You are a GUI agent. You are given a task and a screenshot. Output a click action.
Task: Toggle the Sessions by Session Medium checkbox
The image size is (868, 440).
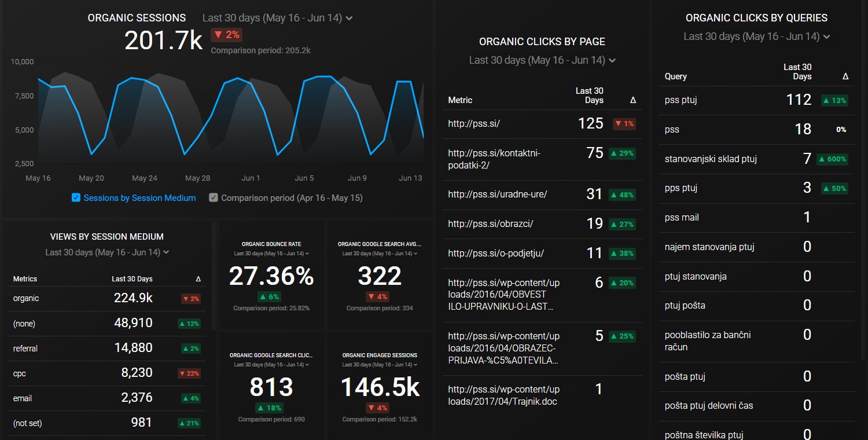pyautogui.click(x=76, y=198)
